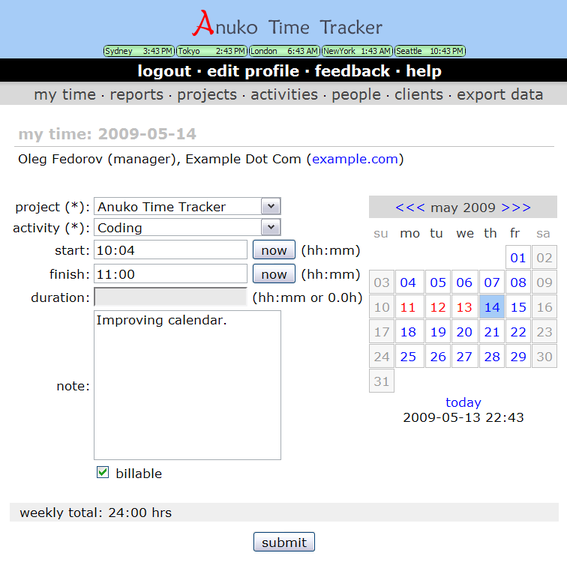Select May 25 in calendar
The height and width of the screenshot is (562, 567).
408,357
